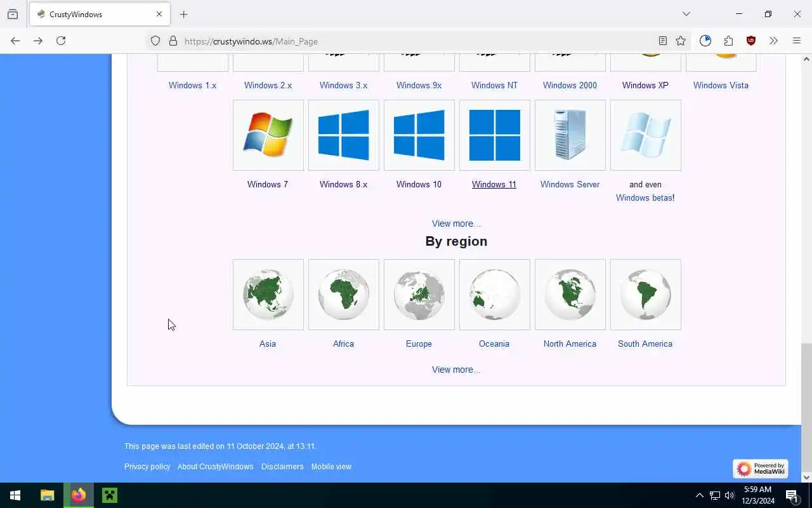Open tracking protection shield icon
Image resolution: width=812 pixels, height=508 pixels.
[x=155, y=41]
